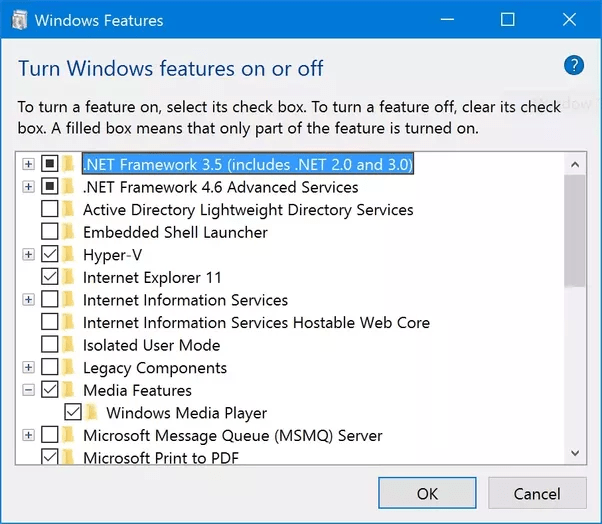Click folder icon beside Active Directory Lightweight Directory Services
The width and height of the screenshot is (602, 524).
68,209
